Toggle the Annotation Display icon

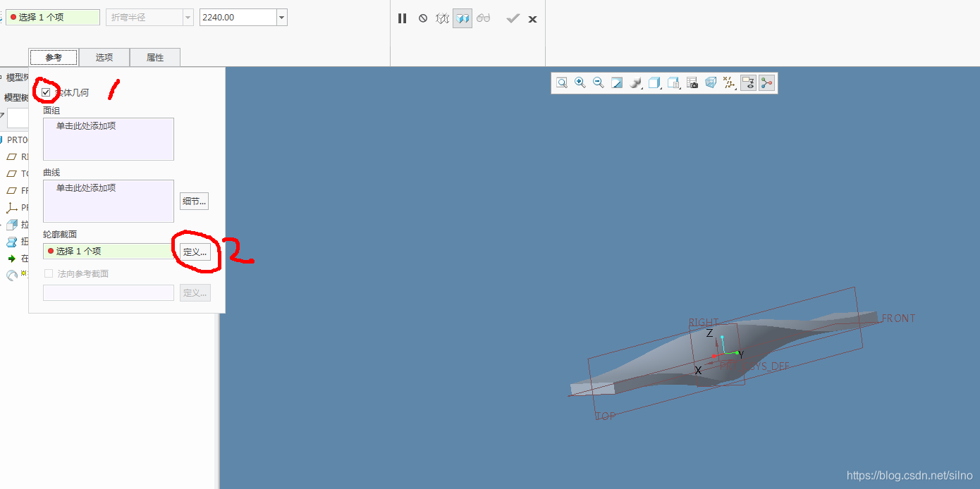pyautogui.click(x=748, y=83)
